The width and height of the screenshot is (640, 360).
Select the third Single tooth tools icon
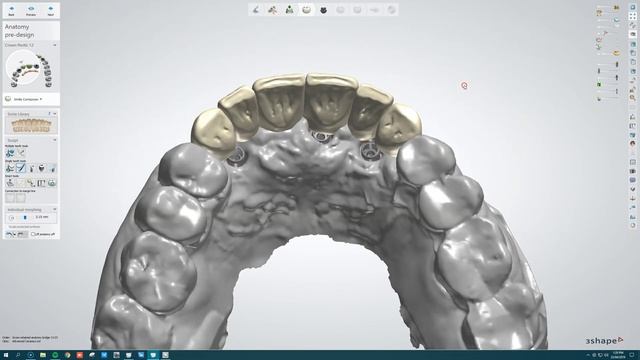[31, 168]
